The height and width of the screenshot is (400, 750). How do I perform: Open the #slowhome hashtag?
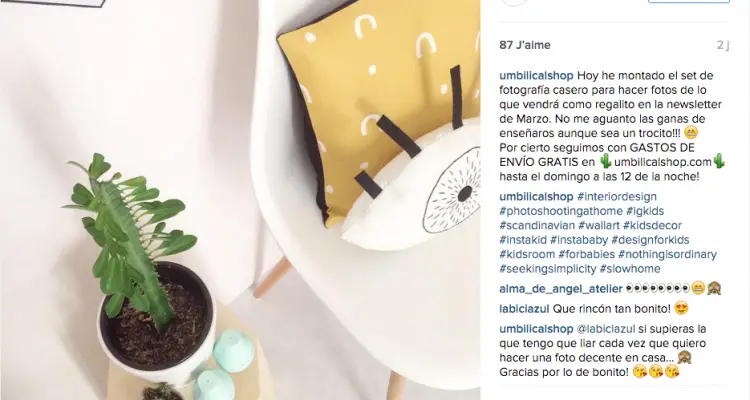[x=630, y=268]
